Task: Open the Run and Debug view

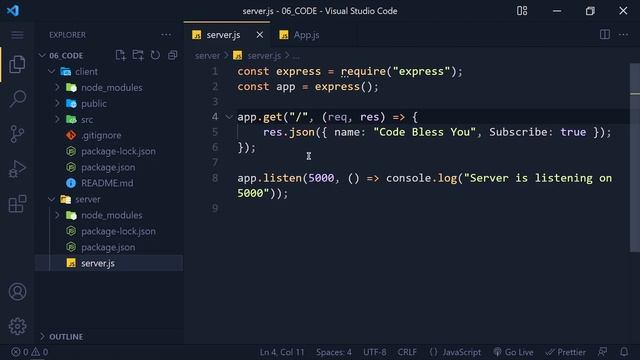Action: [17, 169]
